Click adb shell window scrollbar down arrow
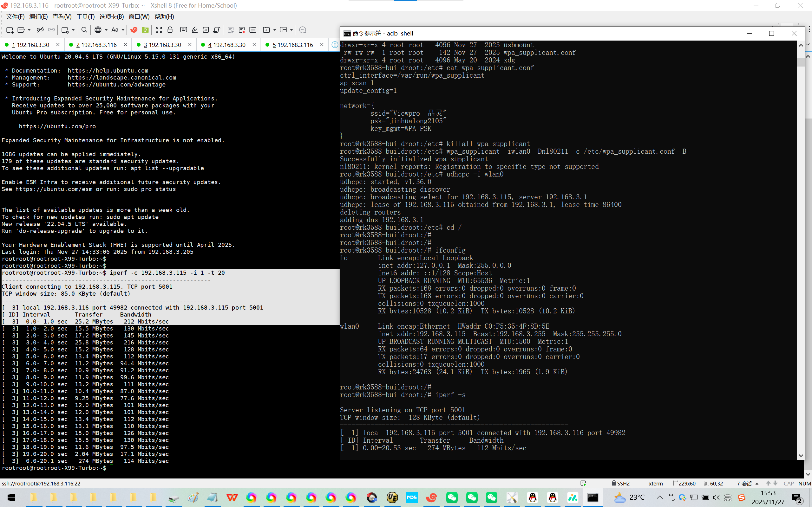Viewport: 812px width, 507px height. pyautogui.click(x=801, y=455)
